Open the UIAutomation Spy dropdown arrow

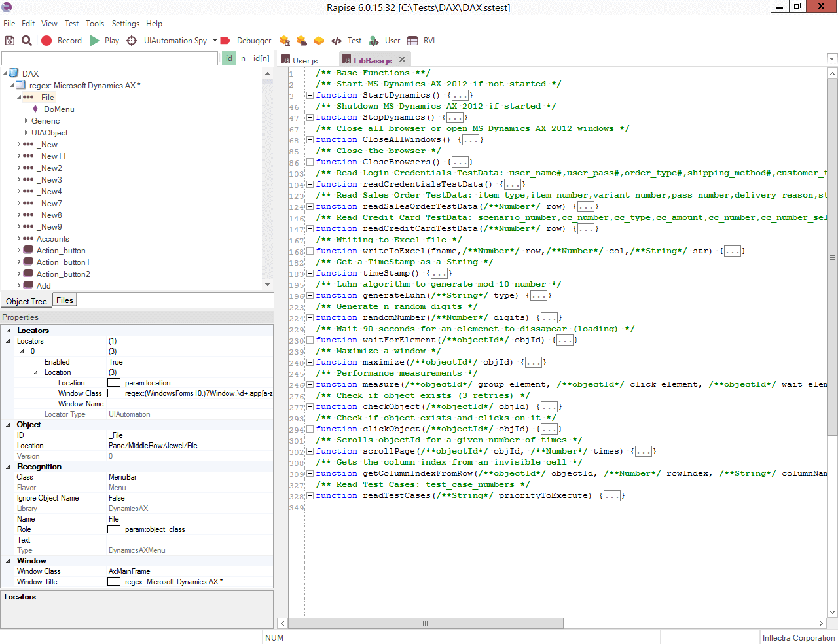(215, 41)
